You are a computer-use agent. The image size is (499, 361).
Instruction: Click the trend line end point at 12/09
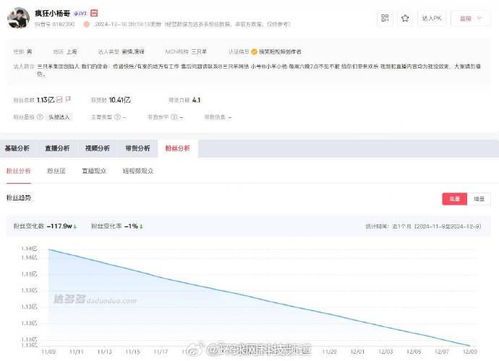click(x=470, y=346)
